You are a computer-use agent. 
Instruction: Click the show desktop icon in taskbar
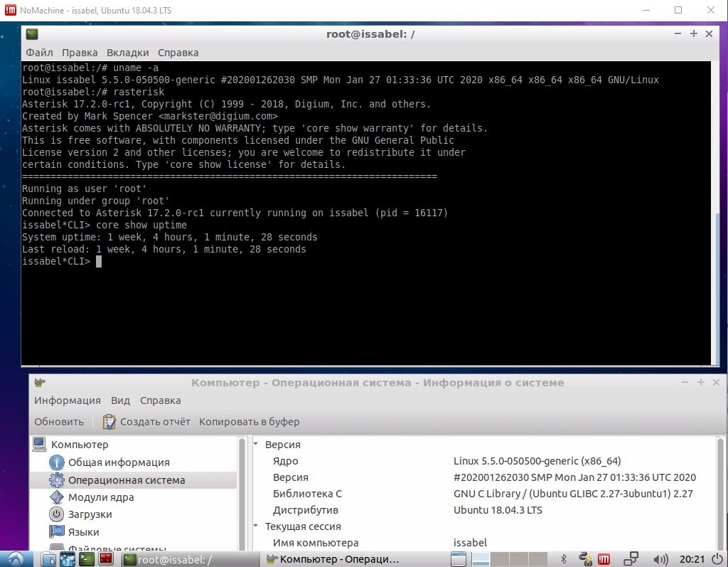tap(459, 559)
